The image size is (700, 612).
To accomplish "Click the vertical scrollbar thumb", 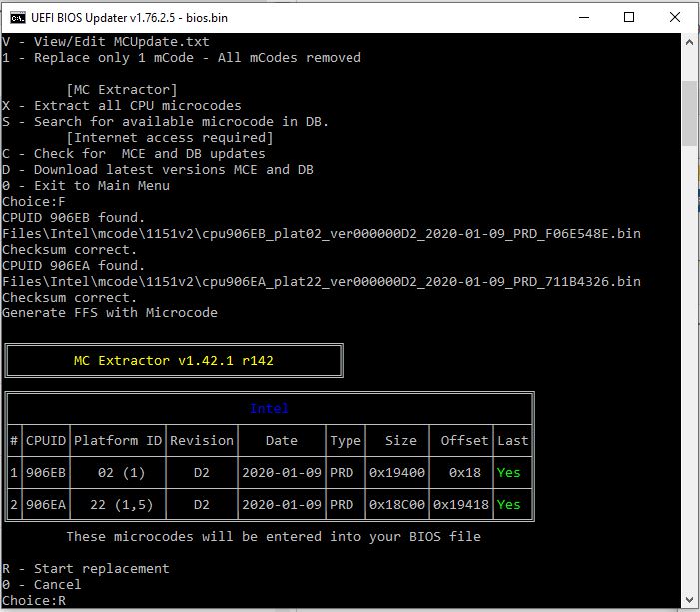I will 689,113.
